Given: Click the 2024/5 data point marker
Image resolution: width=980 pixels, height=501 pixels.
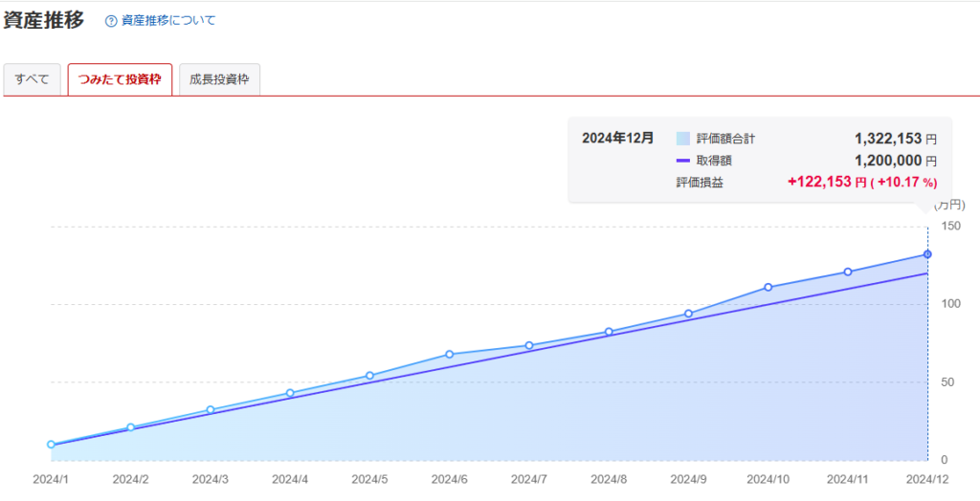Looking at the screenshot, I should click(369, 376).
